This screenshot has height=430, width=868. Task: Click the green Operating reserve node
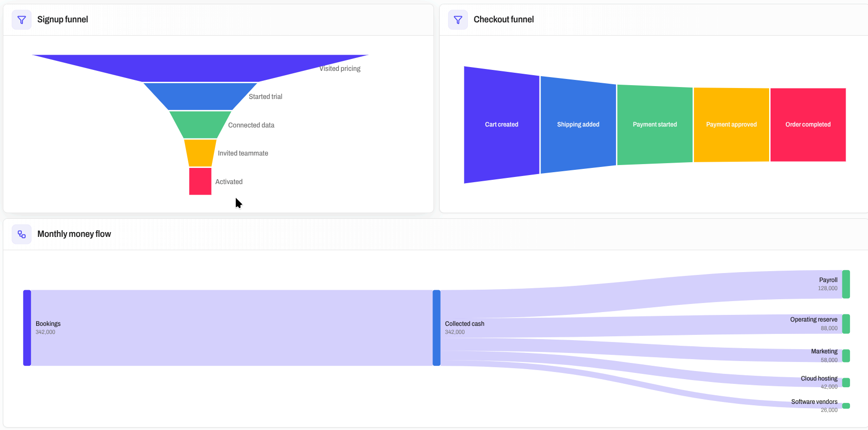[x=846, y=323]
